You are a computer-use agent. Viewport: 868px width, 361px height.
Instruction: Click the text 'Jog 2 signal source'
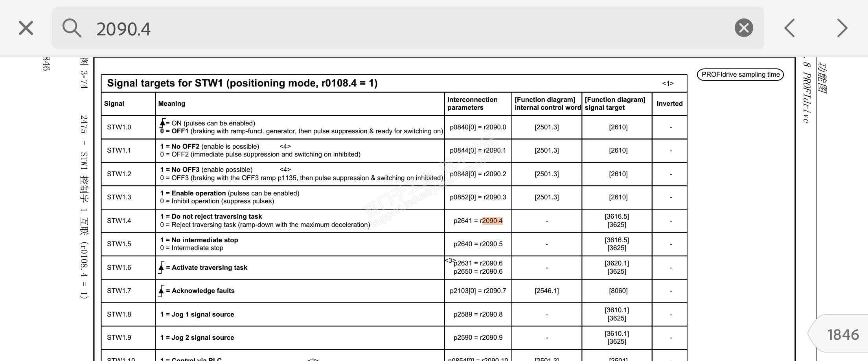click(203, 337)
